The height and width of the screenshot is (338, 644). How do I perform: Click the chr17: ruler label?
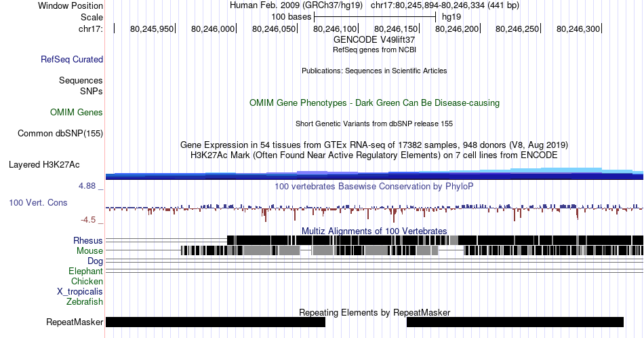coord(91,29)
